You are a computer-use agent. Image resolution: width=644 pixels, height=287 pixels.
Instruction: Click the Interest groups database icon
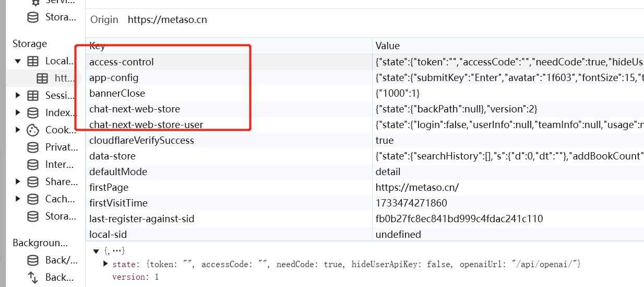pyautogui.click(x=33, y=165)
